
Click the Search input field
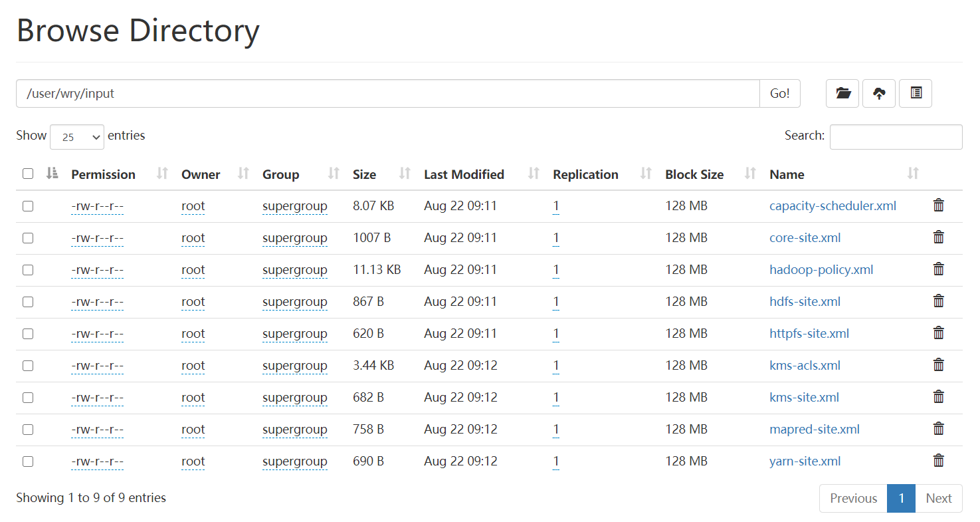click(896, 137)
